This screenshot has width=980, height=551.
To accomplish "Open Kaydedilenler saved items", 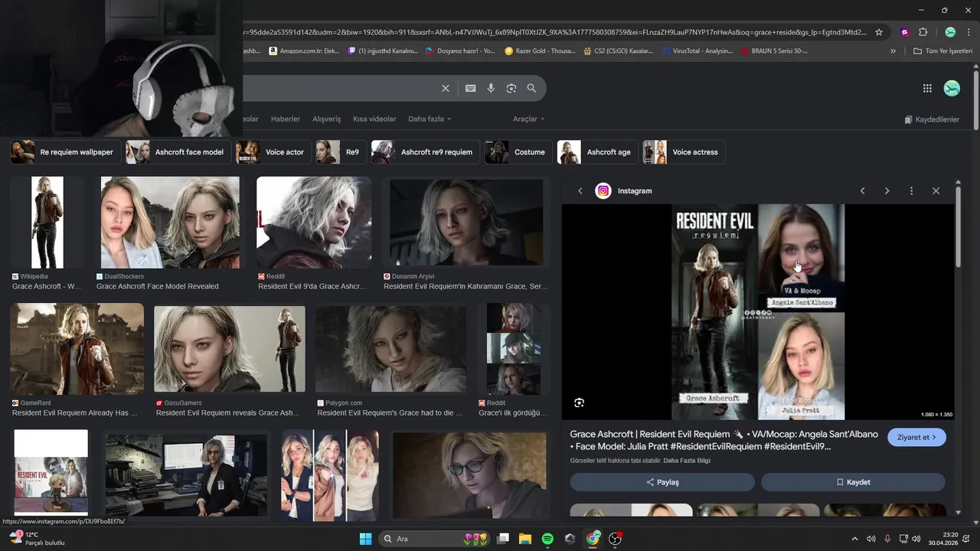I will click(x=932, y=119).
